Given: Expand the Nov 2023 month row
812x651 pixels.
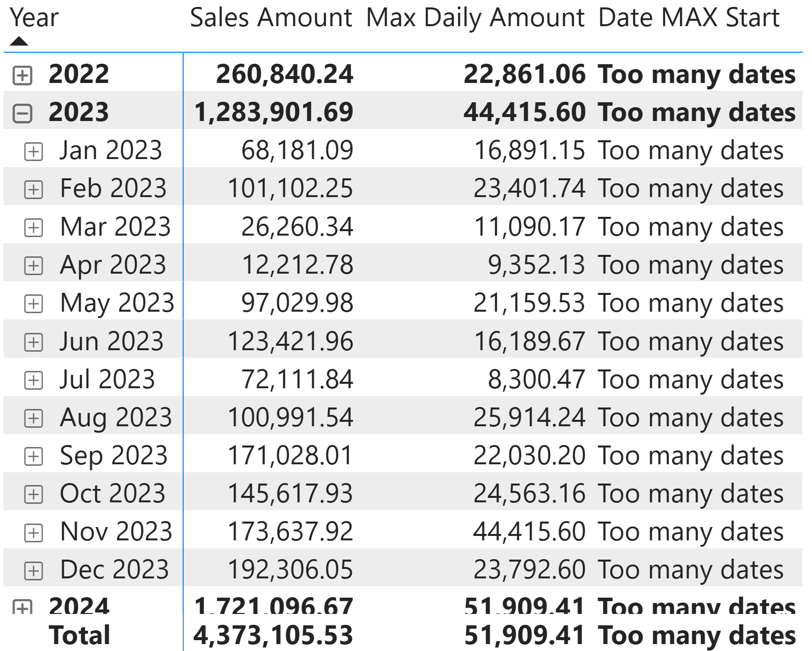Looking at the screenshot, I should [34, 532].
